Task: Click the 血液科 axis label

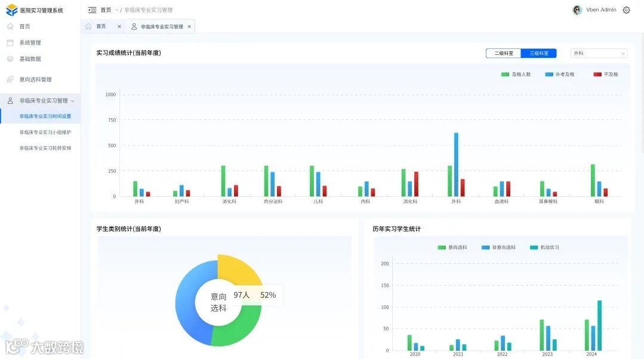Action: [x=501, y=202]
